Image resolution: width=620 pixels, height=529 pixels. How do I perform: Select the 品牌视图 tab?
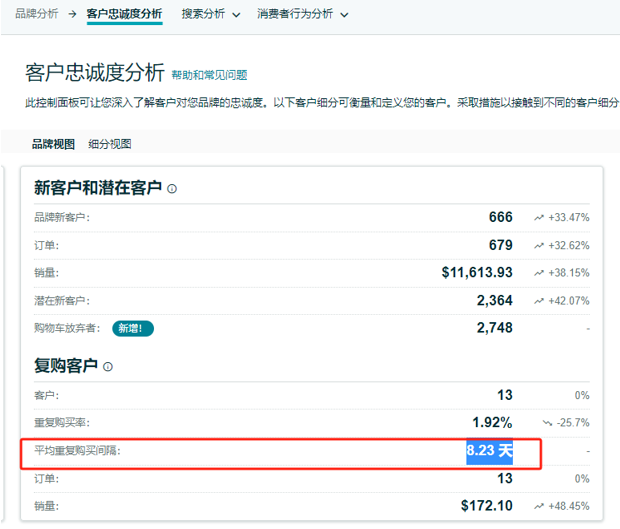[53, 144]
